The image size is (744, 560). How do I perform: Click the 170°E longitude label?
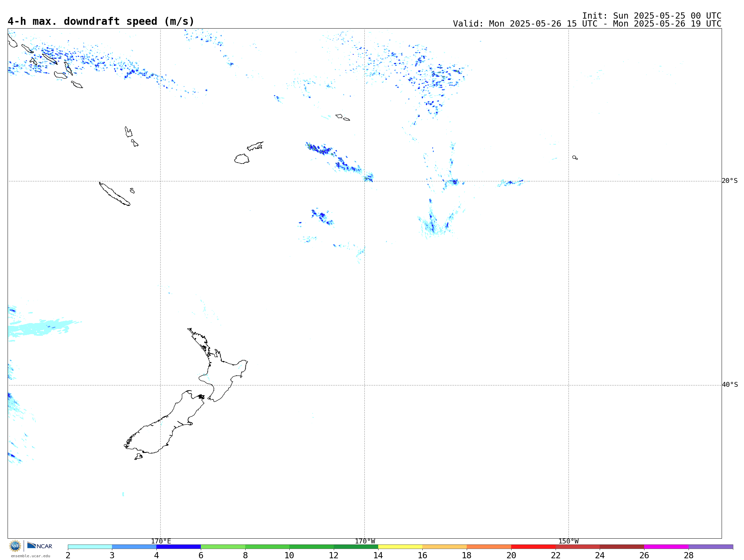point(161,541)
